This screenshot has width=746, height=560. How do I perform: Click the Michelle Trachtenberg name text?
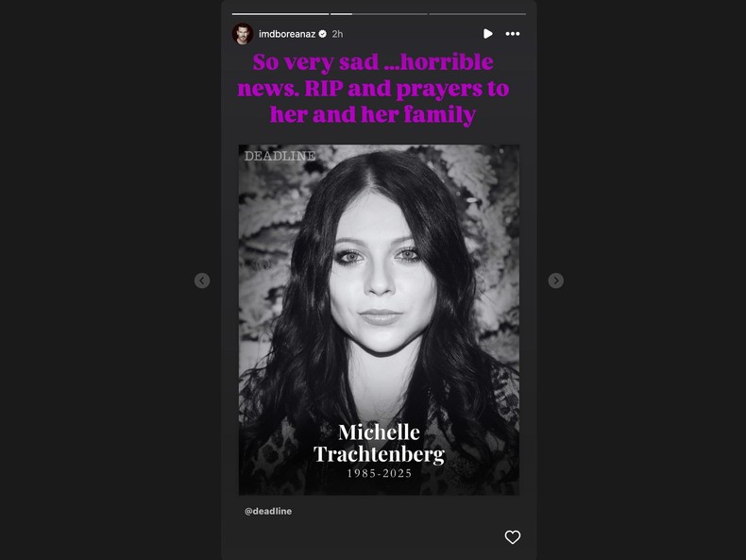pos(380,444)
